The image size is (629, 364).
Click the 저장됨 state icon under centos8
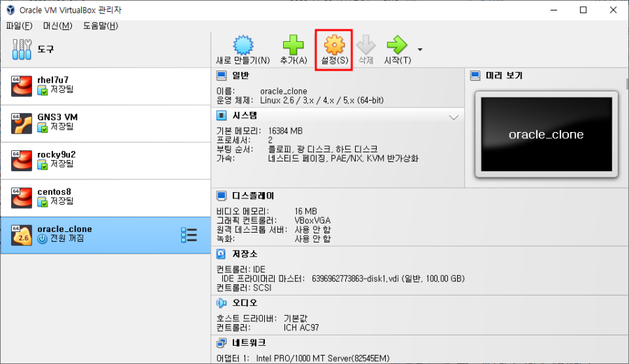pos(43,202)
